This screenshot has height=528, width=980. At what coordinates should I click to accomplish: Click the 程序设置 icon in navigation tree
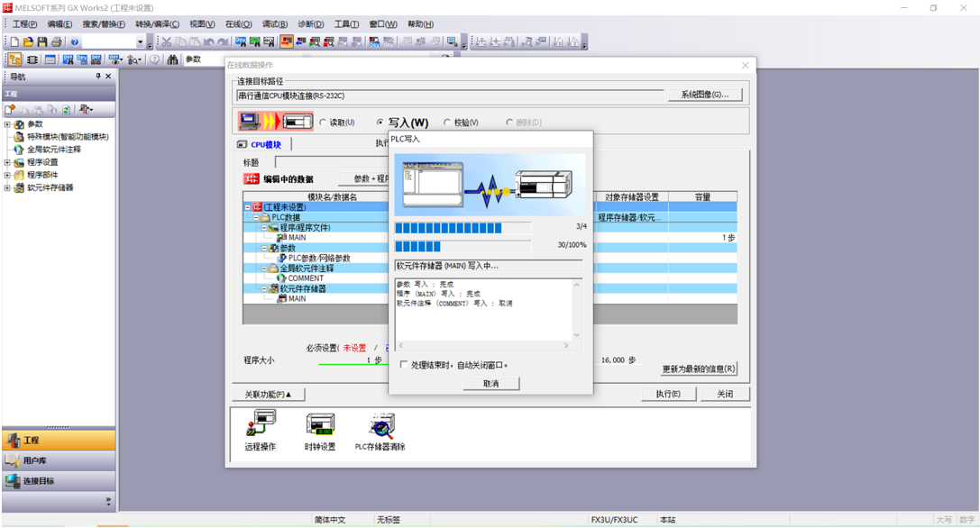pos(19,162)
